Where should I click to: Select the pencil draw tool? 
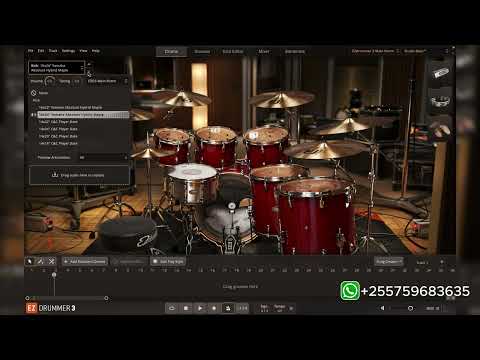click(41, 261)
